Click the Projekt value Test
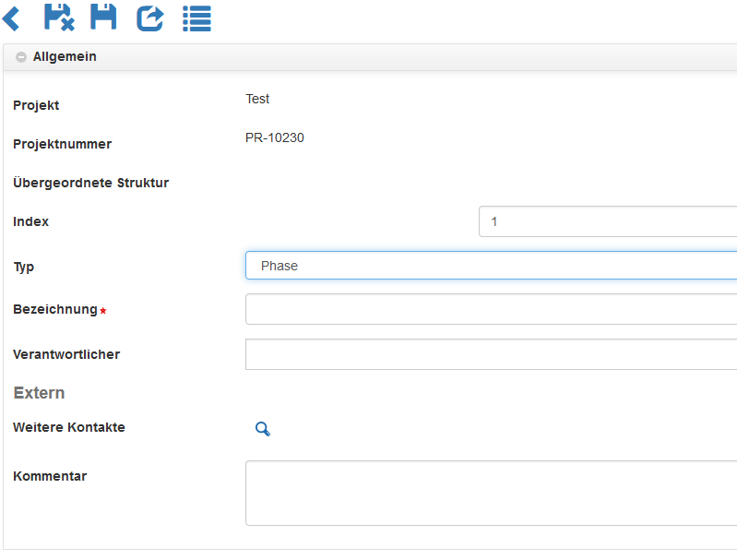 click(257, 99)
